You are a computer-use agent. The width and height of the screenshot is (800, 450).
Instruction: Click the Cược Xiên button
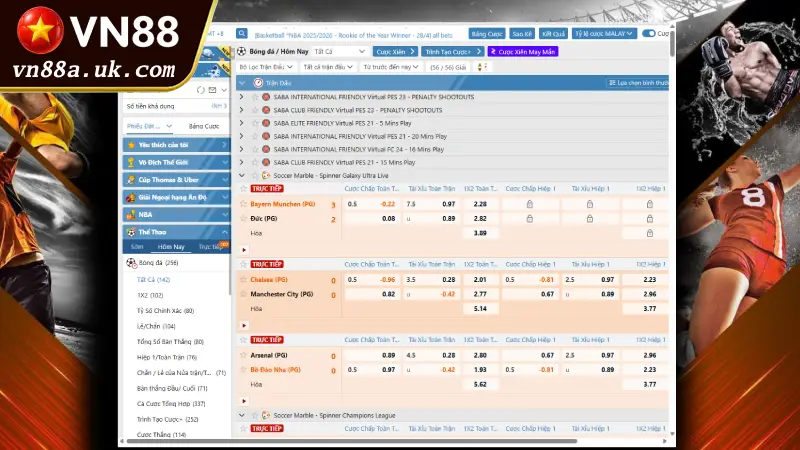(395, 52)
